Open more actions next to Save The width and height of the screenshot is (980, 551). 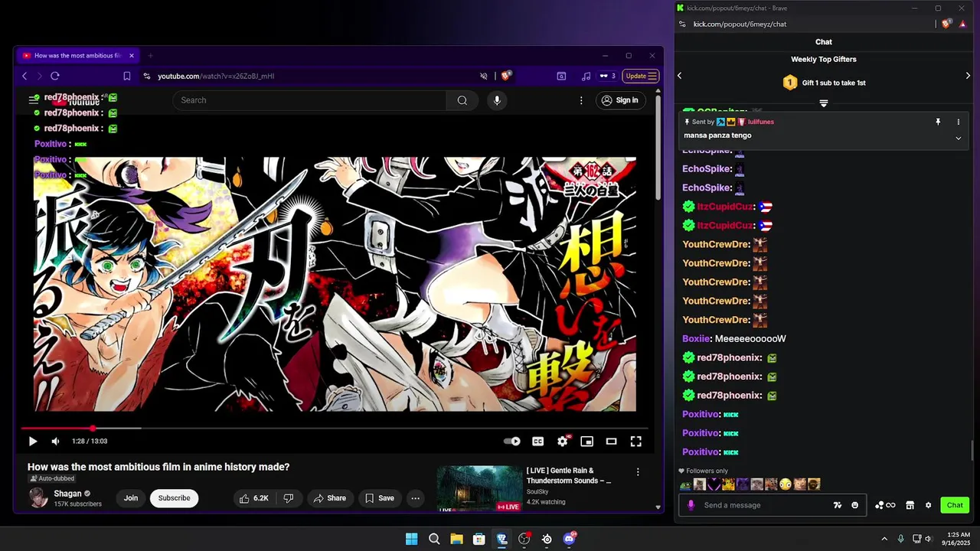pos(415,498)
